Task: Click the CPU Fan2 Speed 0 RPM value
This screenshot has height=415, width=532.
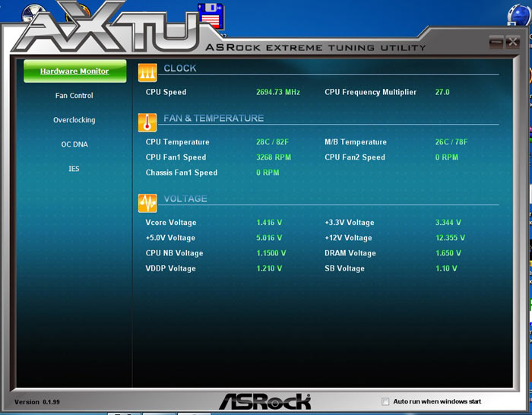Action: click(447, 157)
